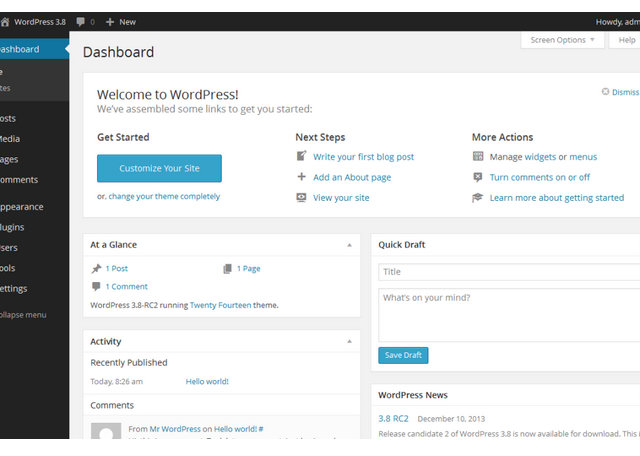
Task: Focus the What's on your mind textarea
Action: pyautogui.click(x=509, y=315)
